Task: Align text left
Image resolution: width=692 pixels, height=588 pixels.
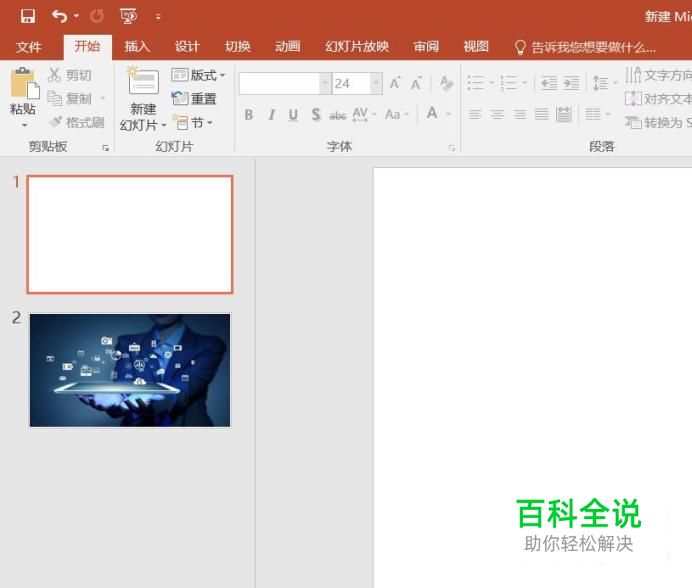Action: coord(475,115)
